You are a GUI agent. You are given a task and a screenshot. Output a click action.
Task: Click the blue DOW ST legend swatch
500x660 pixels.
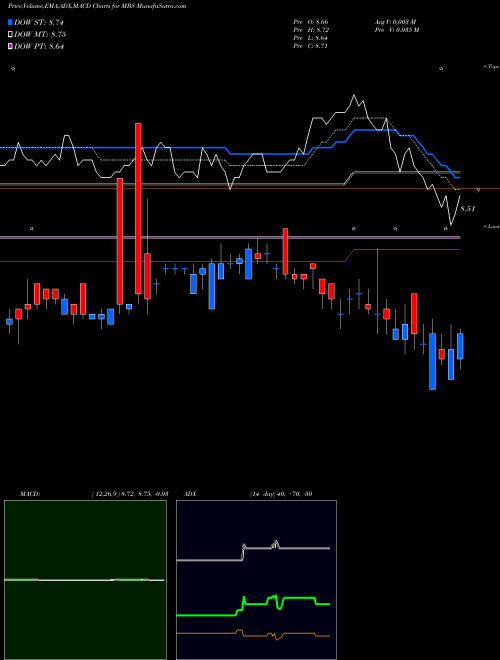[x=11, y=22]
